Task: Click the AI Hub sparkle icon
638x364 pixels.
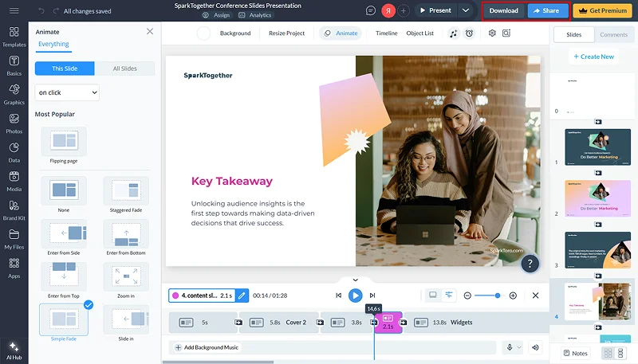Action: point(14,345)
